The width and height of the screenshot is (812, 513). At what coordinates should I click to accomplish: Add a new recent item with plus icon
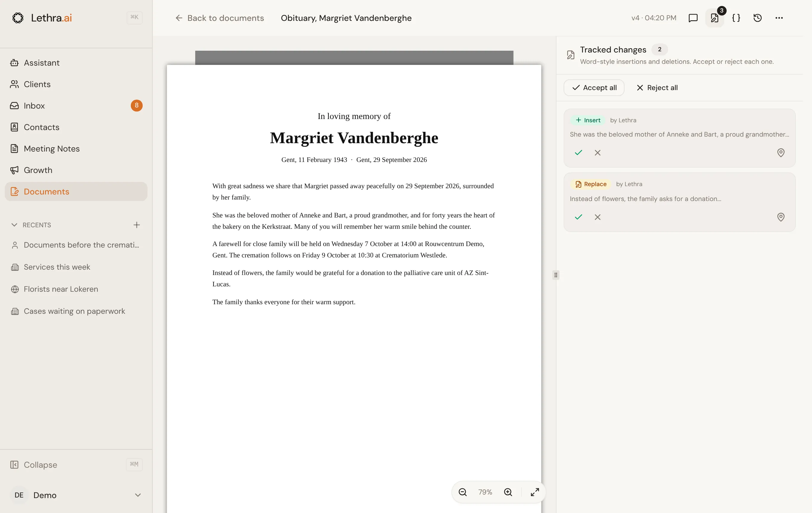pos(136,225)
